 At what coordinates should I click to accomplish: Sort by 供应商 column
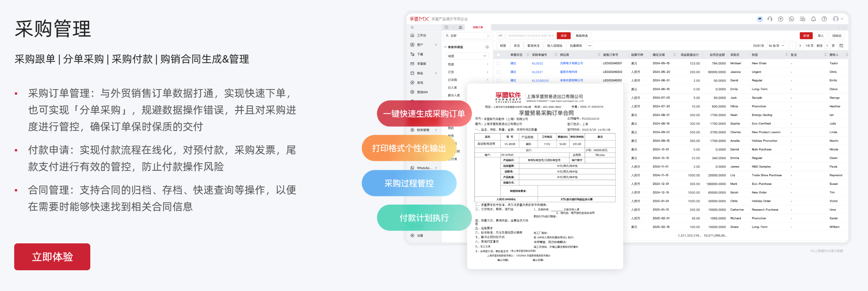tap(599, 55)
